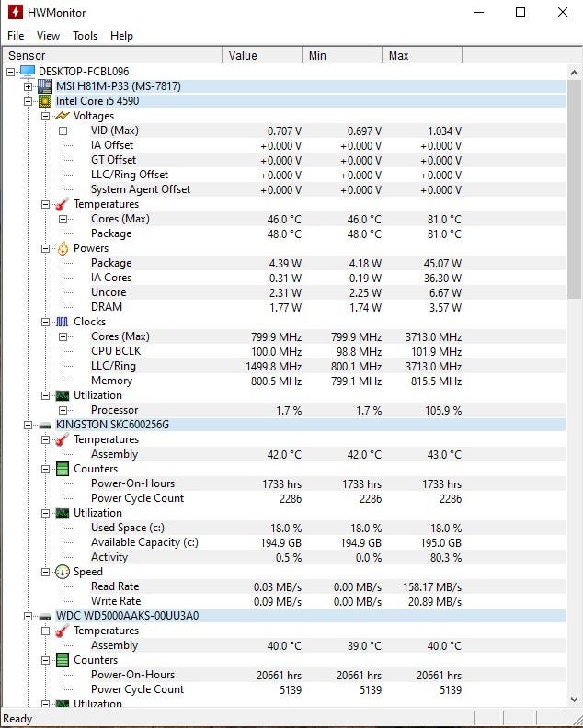Click the Ready status bar text

click(17, 719)
